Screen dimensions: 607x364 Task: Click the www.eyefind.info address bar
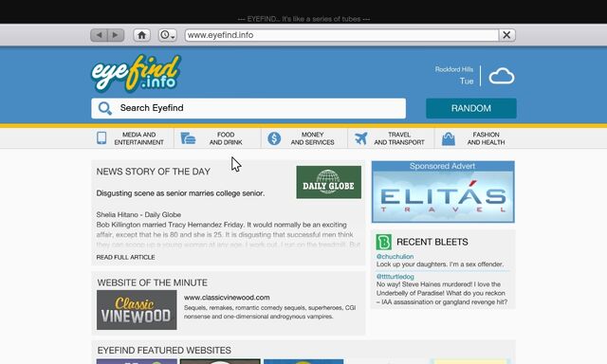point(341,35)
